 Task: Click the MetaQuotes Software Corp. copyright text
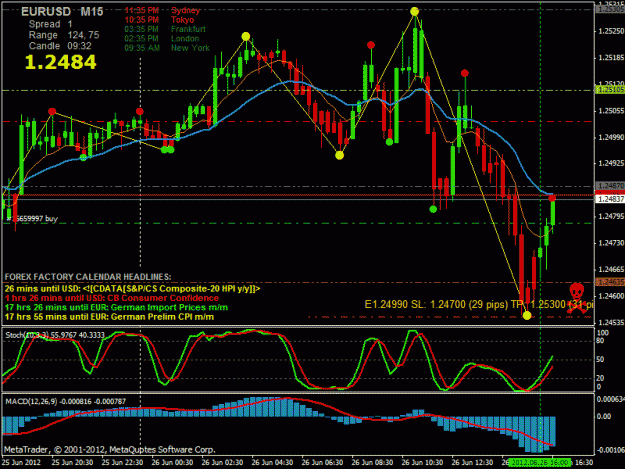110,450
